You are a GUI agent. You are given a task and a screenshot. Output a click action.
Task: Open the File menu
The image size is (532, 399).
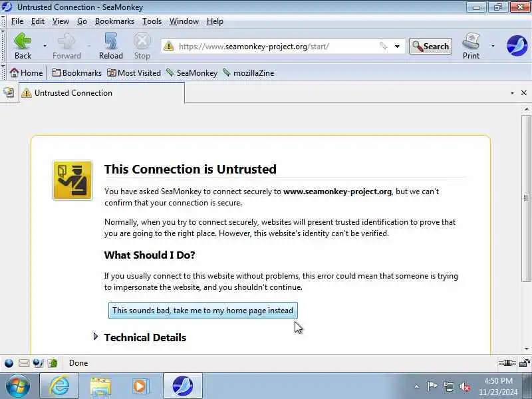[17, 21]
